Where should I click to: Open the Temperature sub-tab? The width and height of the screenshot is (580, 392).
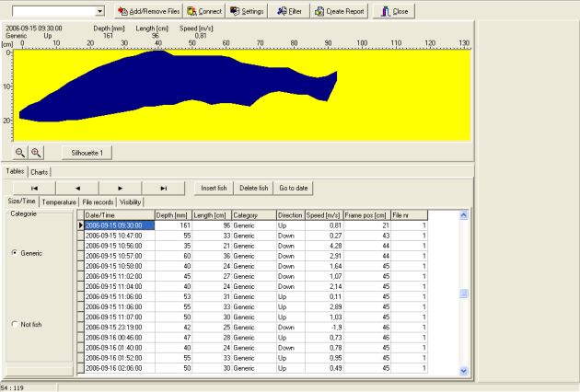[59, 202]
